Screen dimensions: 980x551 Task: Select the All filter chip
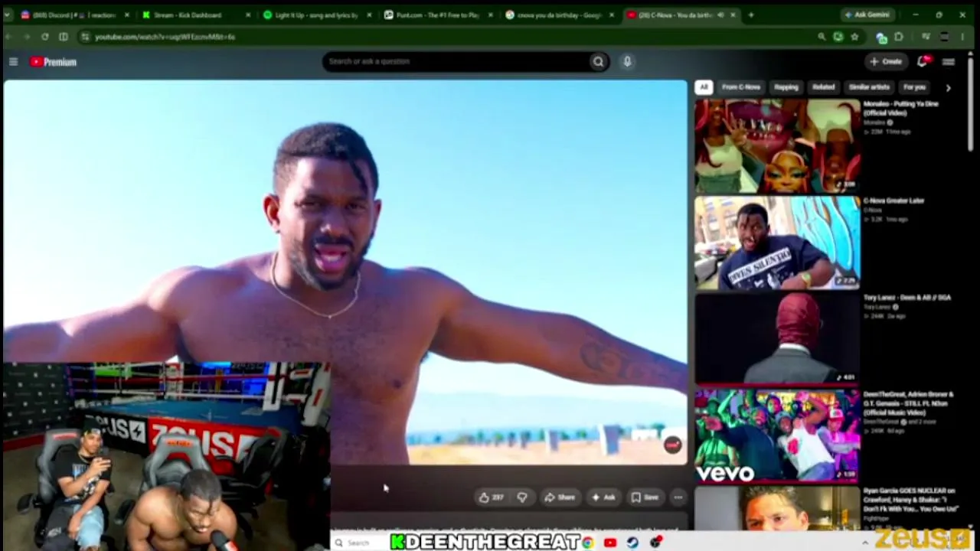click(704, 87)
